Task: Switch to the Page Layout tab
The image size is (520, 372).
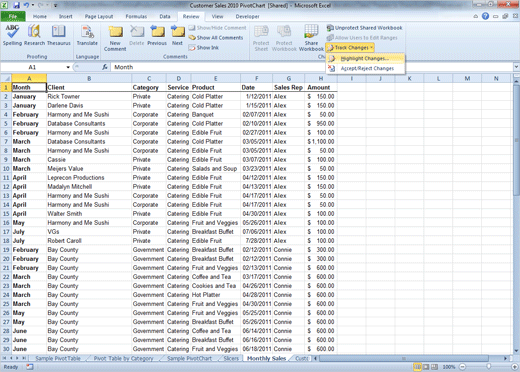Action: 99,16
